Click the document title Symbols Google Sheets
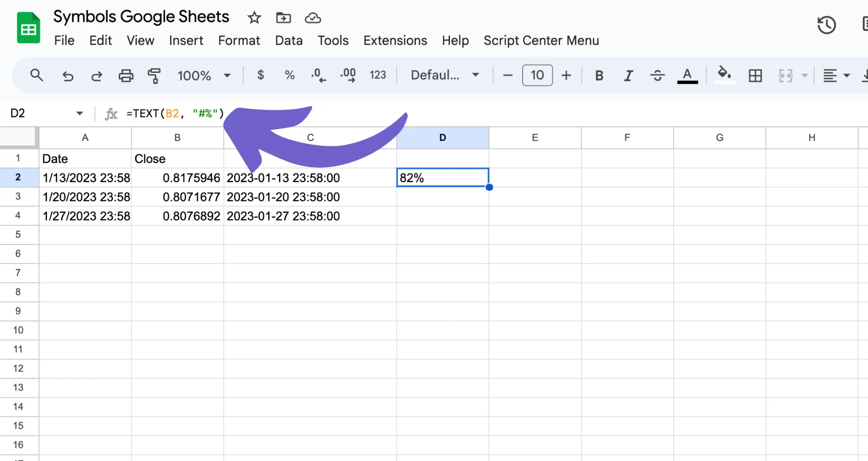 pos(141,17)
